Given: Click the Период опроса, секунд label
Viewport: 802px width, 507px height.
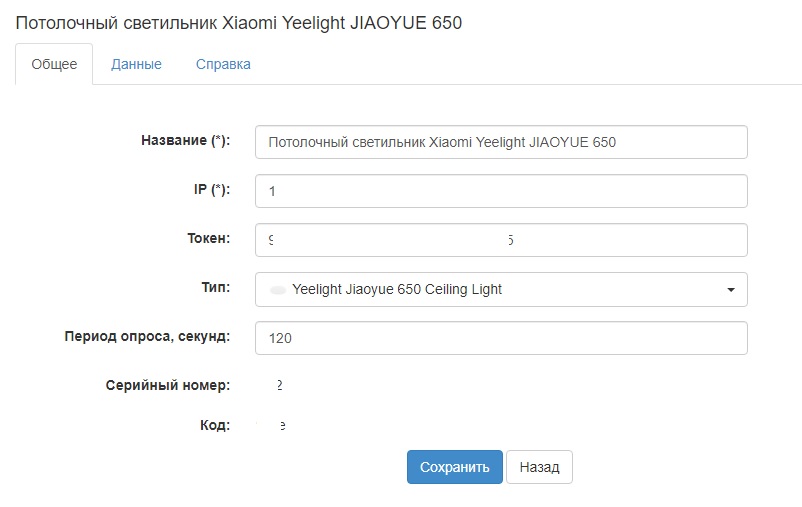Looking at the screenshot, I should 147,336.
